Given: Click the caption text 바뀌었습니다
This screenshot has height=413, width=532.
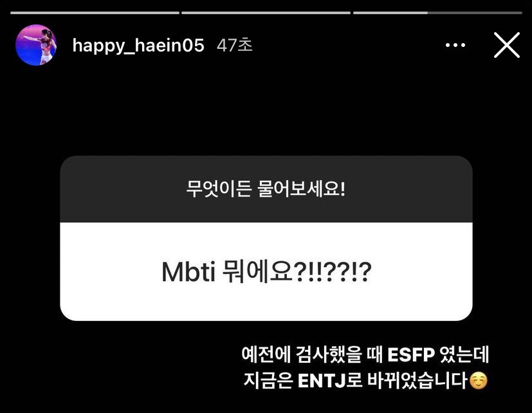Looking at the screenshot, I should pos(417,381).
